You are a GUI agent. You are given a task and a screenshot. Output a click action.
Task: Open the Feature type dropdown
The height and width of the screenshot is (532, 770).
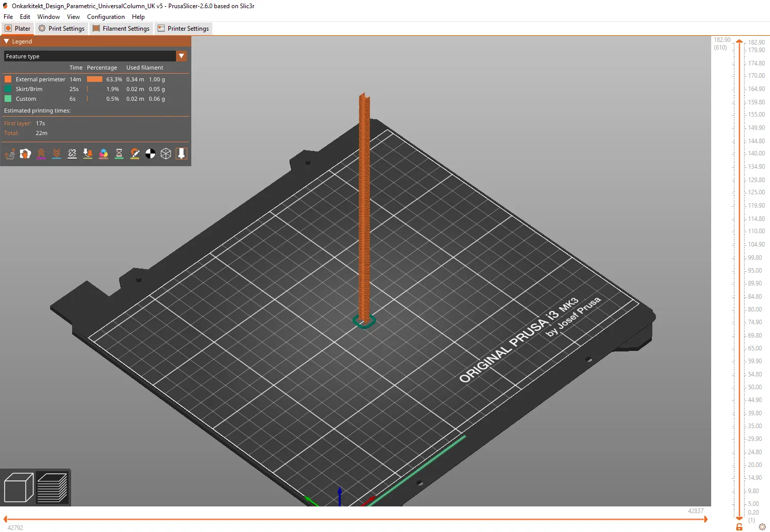(x=181, y=56)
